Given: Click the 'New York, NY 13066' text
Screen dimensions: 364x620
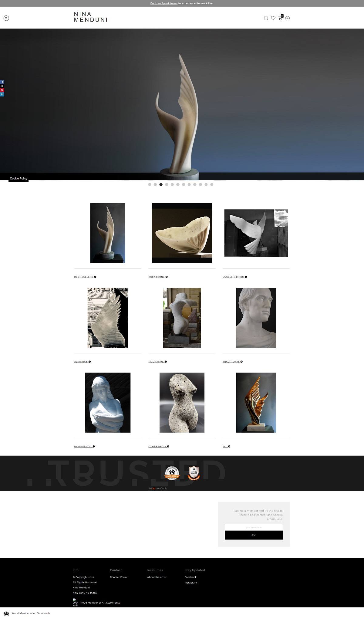Looking at the screenshot, I should [85, 593].
